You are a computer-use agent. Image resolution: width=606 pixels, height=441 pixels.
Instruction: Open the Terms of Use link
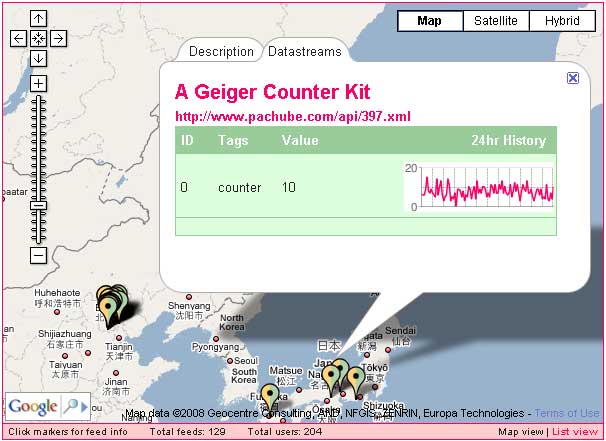click(x=567, y=413)
